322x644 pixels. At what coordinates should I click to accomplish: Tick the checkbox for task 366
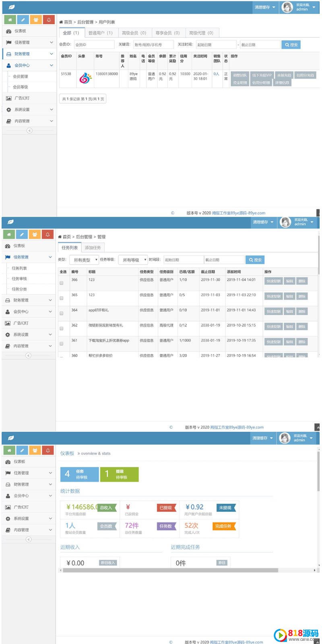coord(62,283)
